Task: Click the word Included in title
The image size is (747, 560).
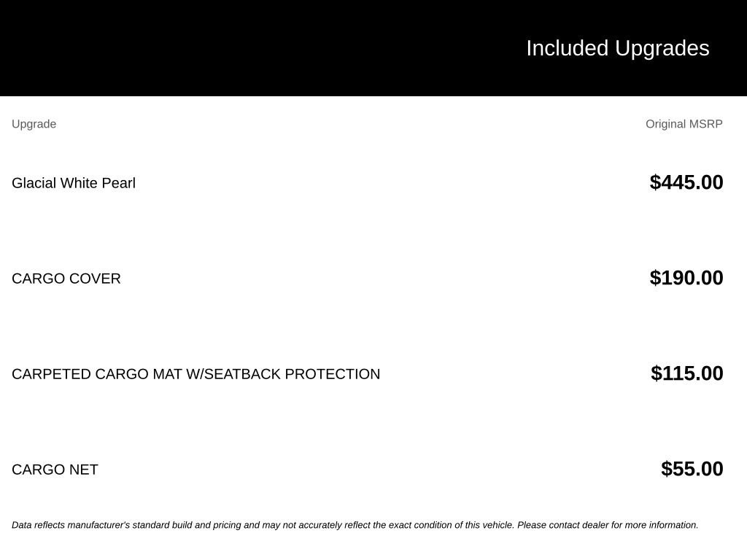Action: 567,49
